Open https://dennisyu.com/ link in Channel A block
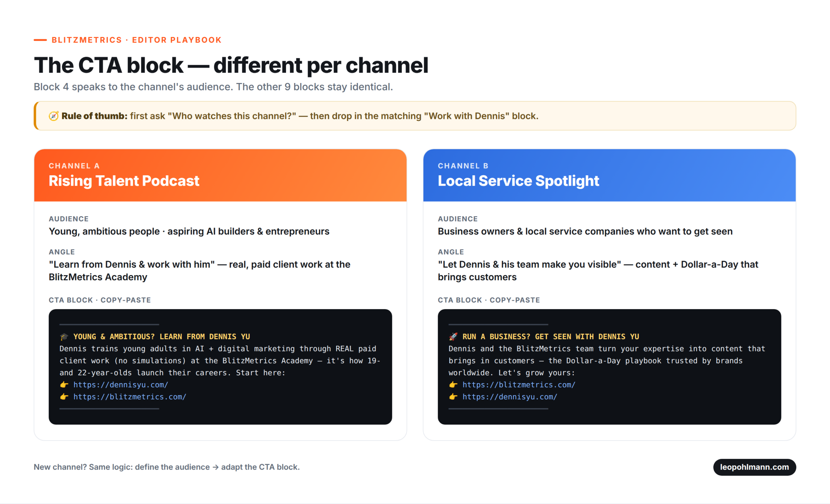The image size is (830, 504). coord(121,385)
